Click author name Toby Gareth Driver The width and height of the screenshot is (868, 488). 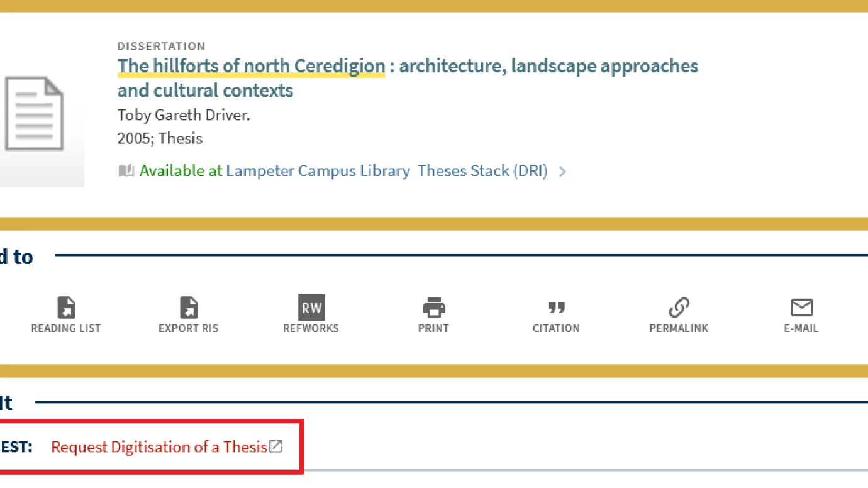(x=184, y=116)
